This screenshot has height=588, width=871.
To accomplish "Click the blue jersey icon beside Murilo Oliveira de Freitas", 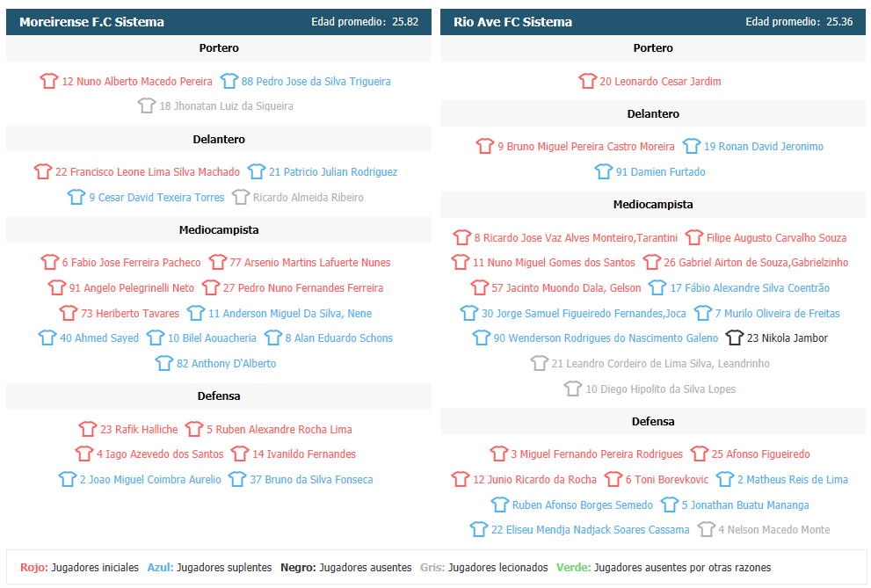I will coord(702,313).
